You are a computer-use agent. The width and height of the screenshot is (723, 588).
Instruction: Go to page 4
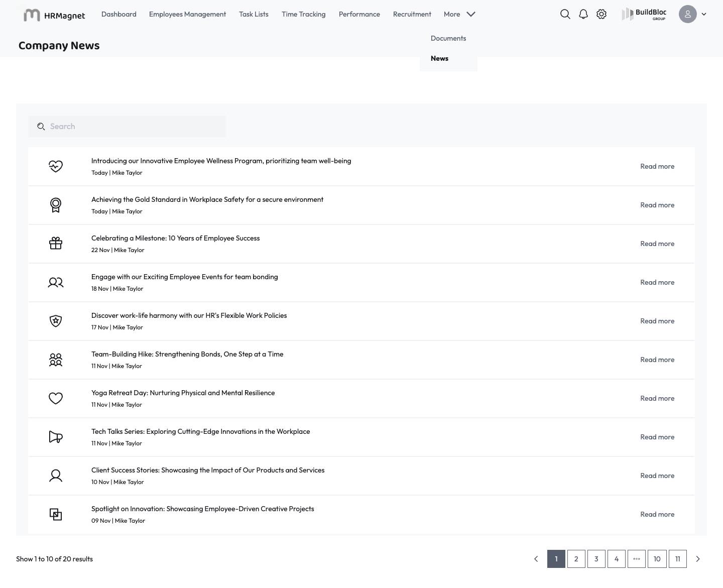click(x=617, y=559)
